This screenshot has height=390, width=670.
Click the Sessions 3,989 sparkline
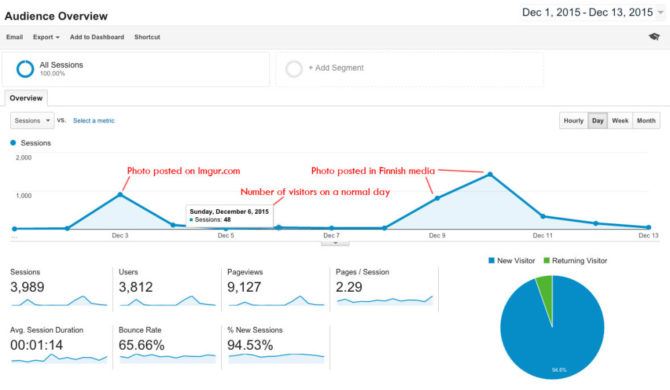(x=59, y=301)
